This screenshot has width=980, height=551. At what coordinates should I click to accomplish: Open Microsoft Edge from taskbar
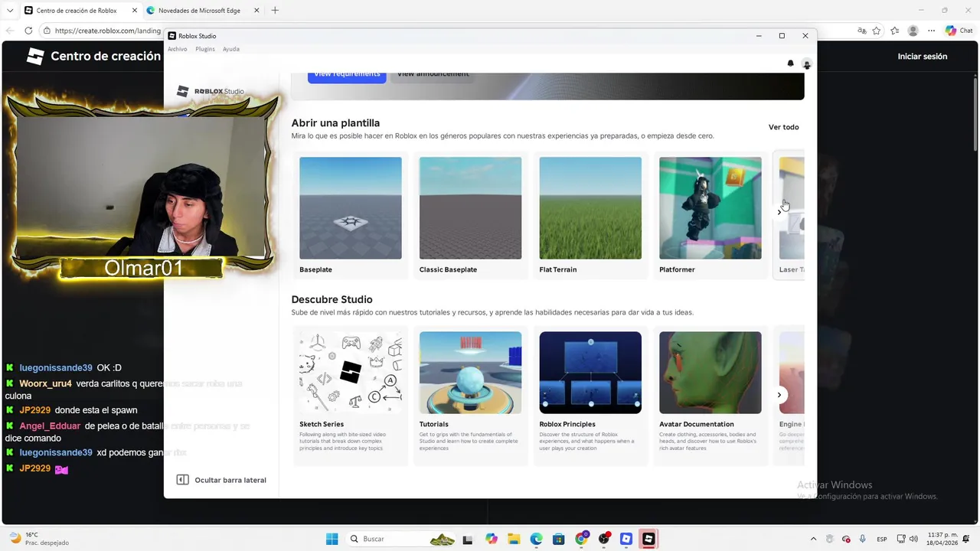pyautogui.click(x=536, y=539)
